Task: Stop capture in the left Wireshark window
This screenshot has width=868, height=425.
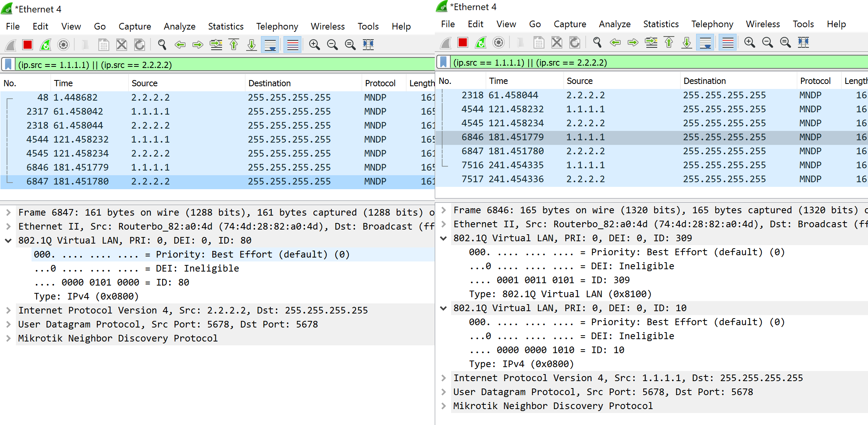Action: tap(28, 45)
